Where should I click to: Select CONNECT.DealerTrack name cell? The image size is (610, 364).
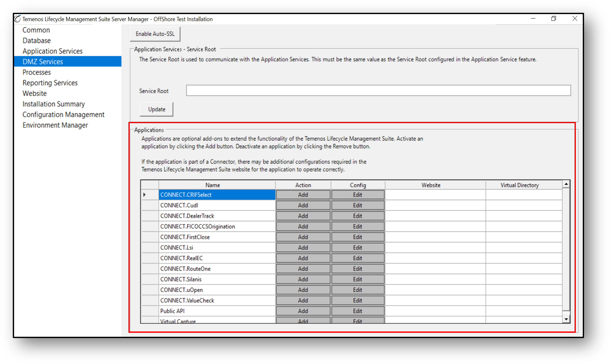click(217, 216)
